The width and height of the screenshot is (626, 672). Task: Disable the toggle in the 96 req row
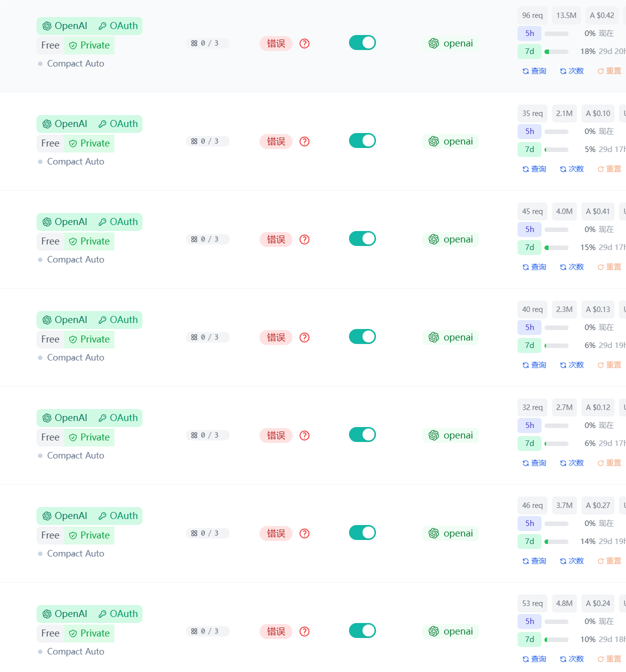[362, 42]
